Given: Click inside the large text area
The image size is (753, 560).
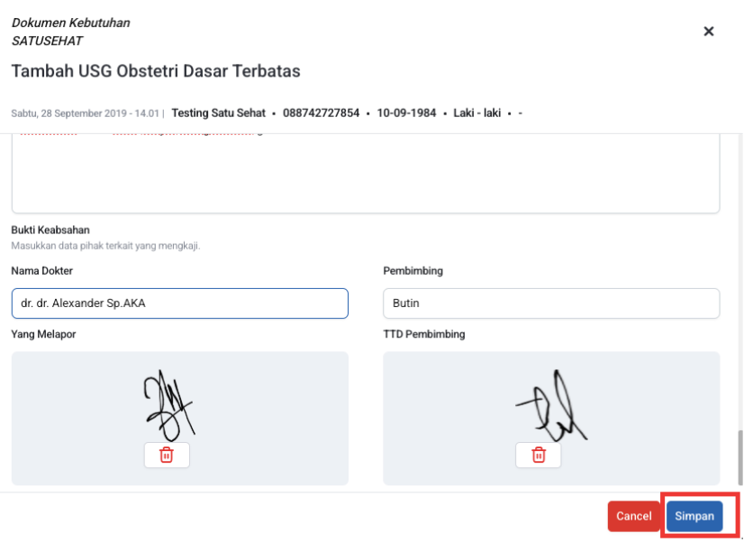Looking at the screenshot, I should pyautogui.click(x=365, y=176).
